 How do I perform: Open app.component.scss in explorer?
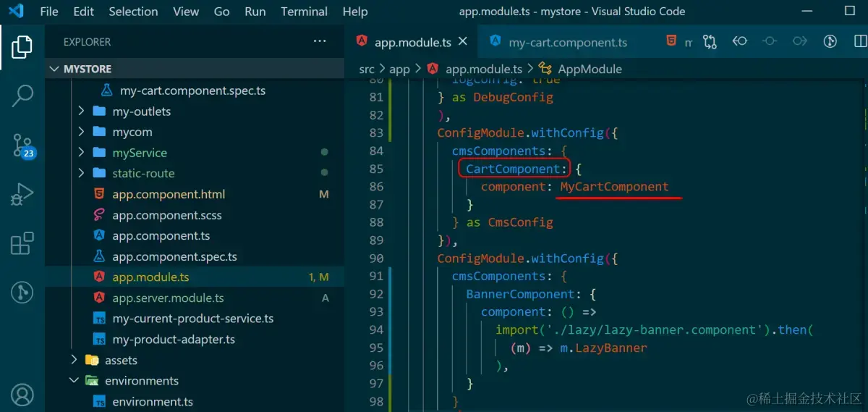coord(194,215)
